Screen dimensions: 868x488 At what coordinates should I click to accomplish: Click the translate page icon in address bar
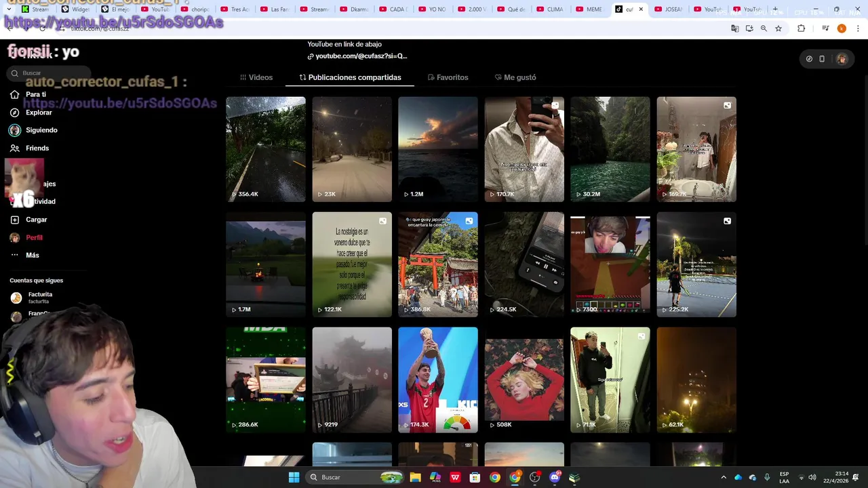pos(734,28)
